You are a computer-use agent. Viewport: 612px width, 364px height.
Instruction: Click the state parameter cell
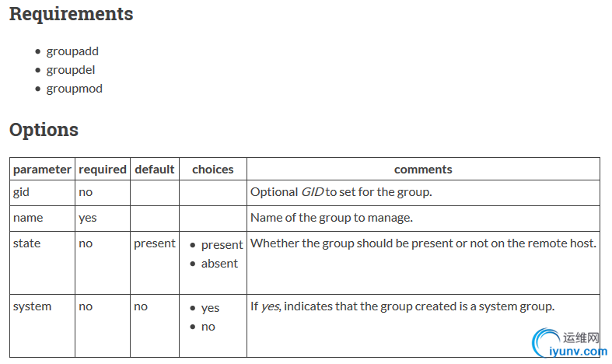click(x=42, y=263)
